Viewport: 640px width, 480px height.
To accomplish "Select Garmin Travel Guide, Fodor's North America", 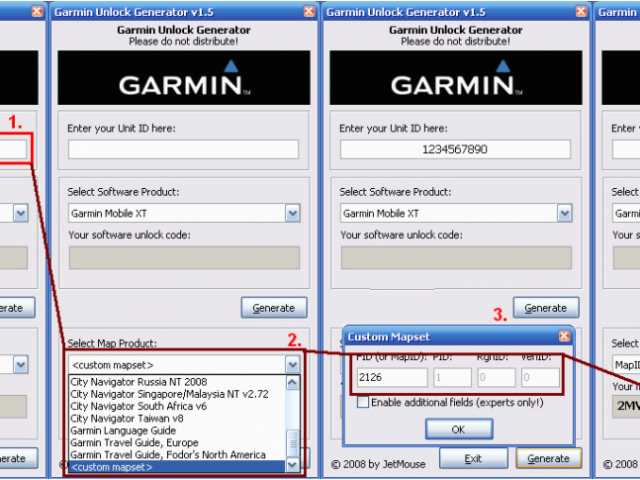I will [168, 455].
